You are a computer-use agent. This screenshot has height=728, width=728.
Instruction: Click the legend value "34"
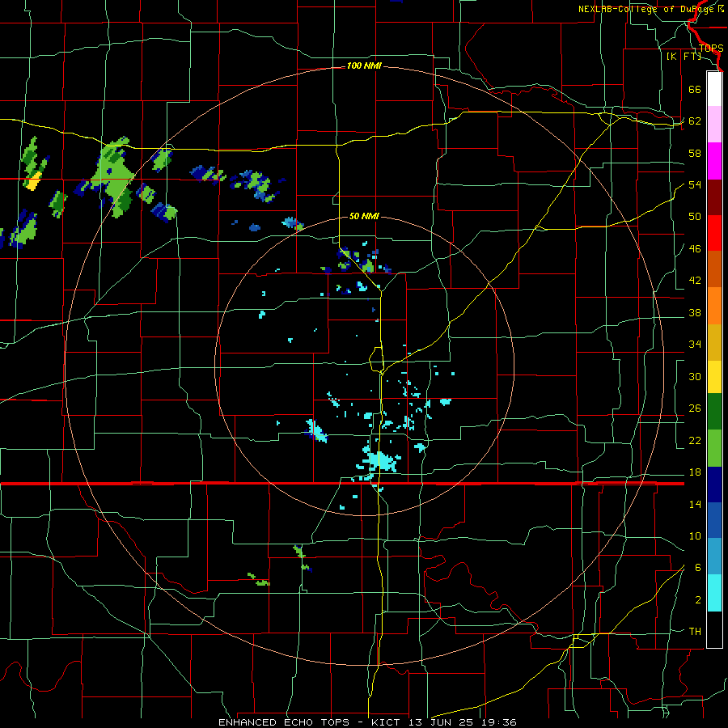[695, 344]
